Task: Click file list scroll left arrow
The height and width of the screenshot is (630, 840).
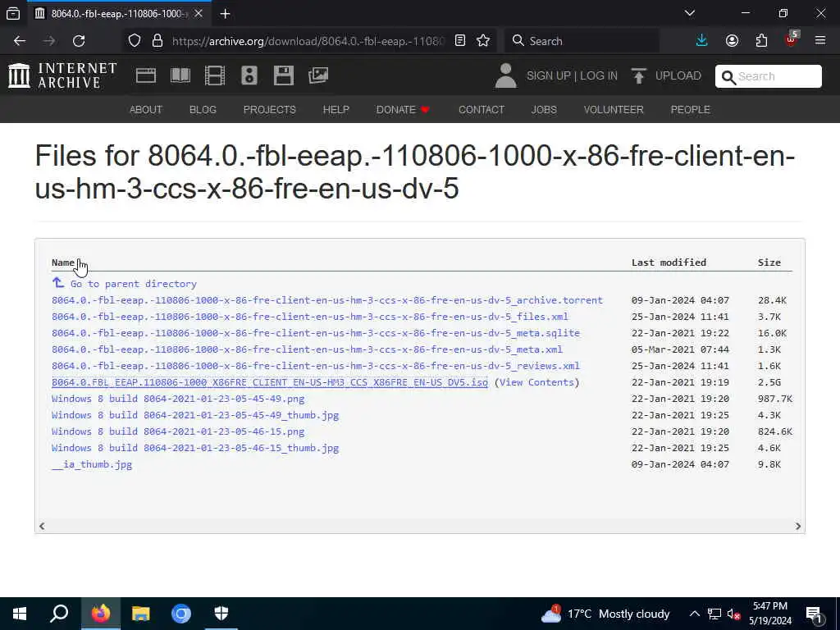Action: [x=42, y=526]
